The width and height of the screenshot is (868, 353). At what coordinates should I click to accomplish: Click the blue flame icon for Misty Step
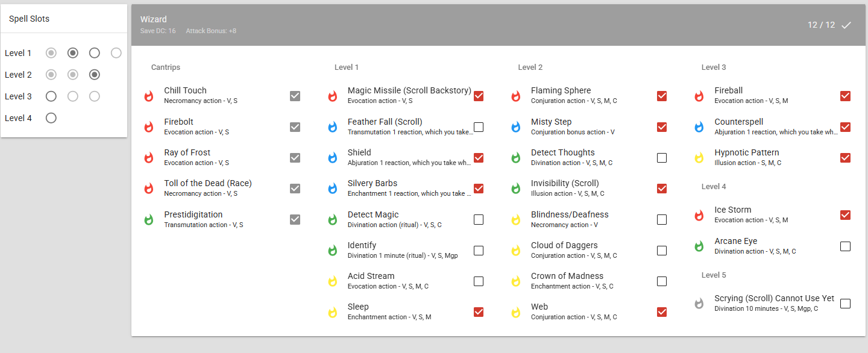point(516,127)
